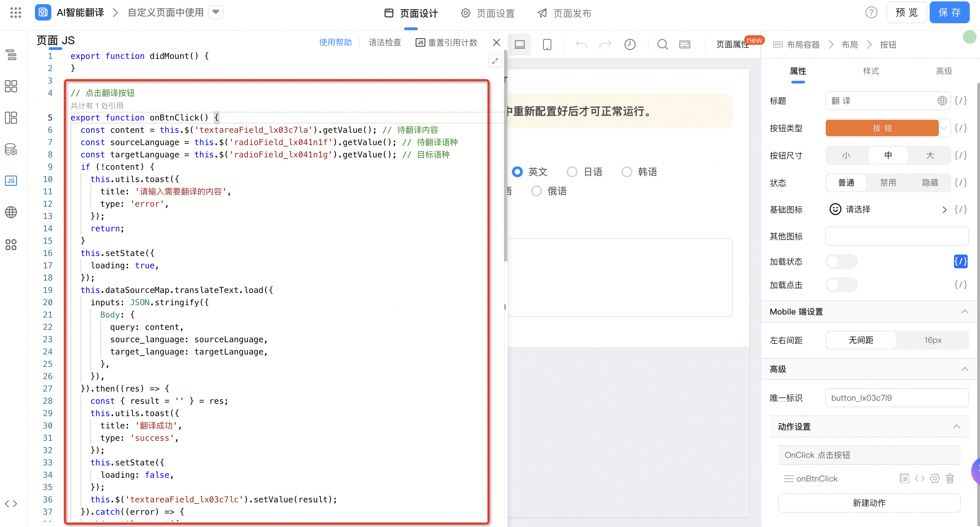Screen dimensions: 980x527
Task: Set button size to 大
Action: point(930,155)
